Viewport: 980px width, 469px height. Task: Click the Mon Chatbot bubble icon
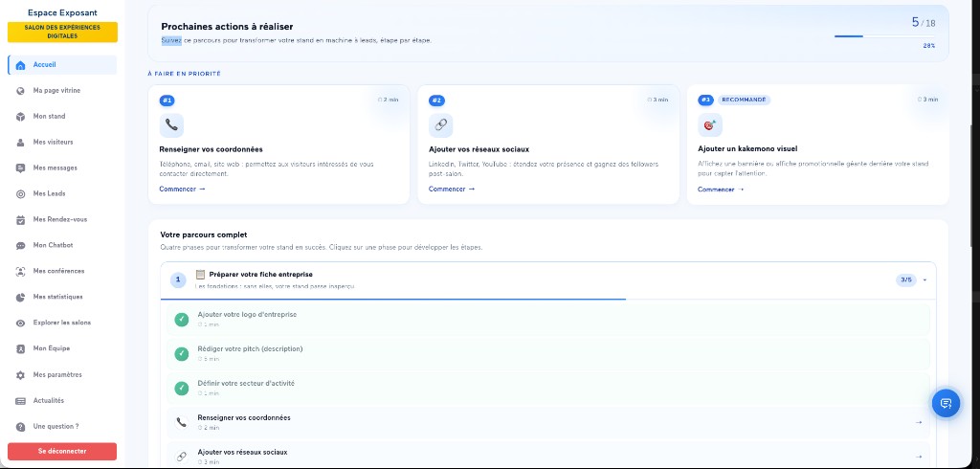click(20, 246)
